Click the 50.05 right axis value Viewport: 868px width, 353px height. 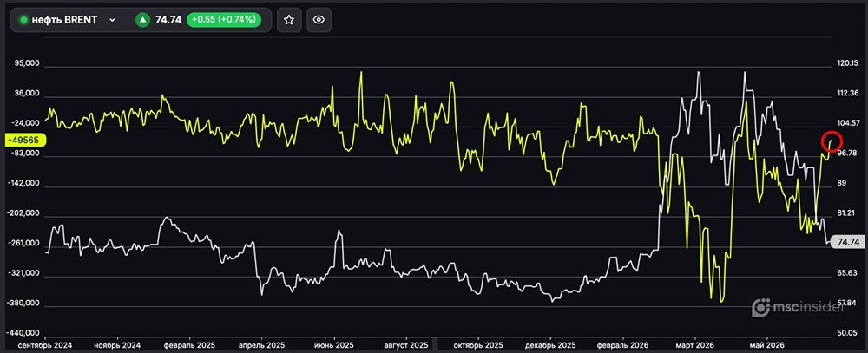(847, 333)
